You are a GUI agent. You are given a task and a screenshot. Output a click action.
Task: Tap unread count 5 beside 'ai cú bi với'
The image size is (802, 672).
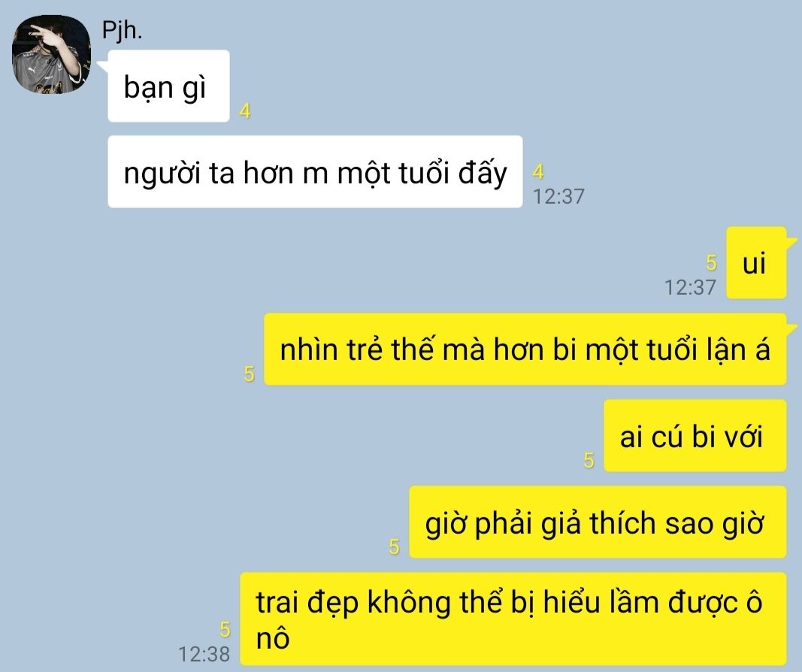click(589, 460)
